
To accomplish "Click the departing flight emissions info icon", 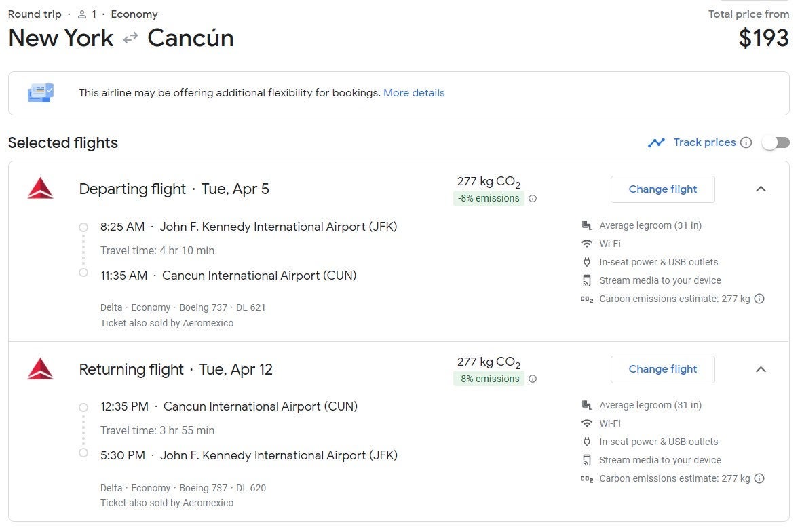I will 533,199.
